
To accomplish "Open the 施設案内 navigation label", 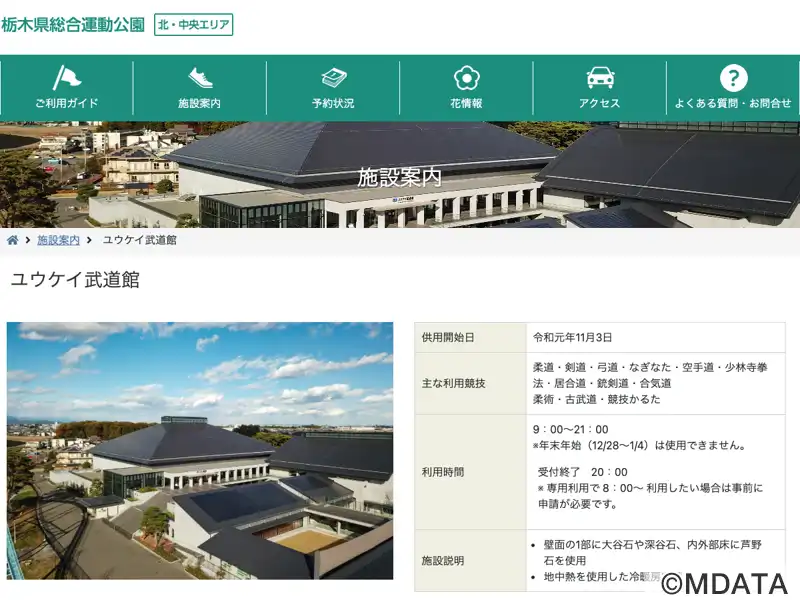I will pyautogui.click(x=199, y=103).
